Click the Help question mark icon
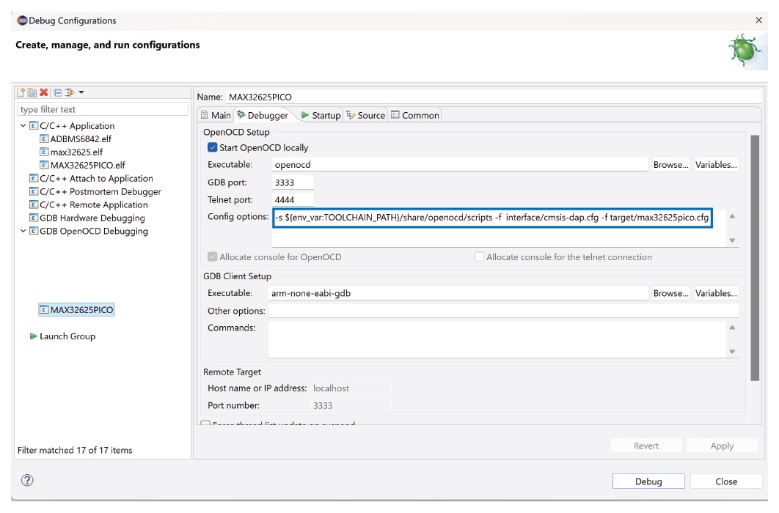This screenshot has width=779, height=513. 27,480
